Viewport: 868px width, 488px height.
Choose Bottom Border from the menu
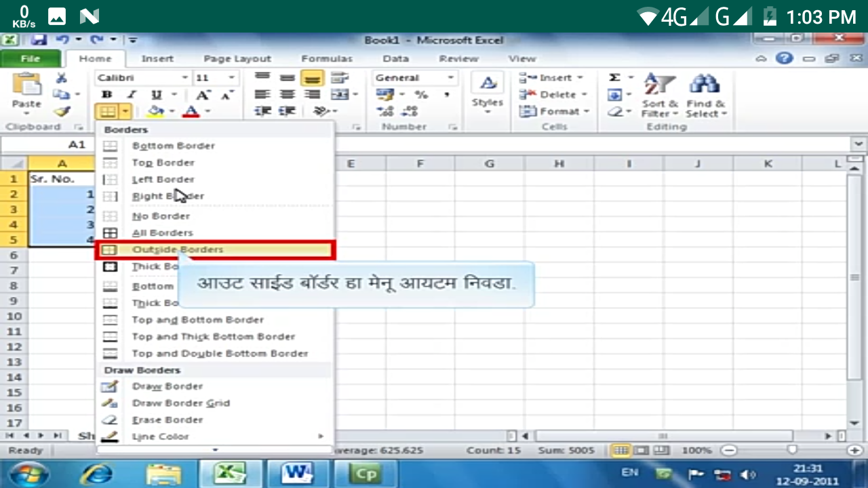pyautogui.click(x=214, y=146)
